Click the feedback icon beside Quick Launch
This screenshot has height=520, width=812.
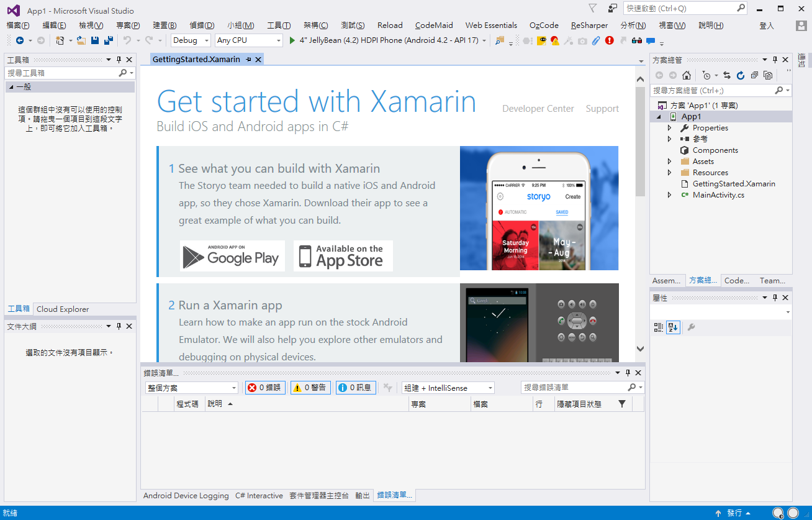(x=613, y=8)
